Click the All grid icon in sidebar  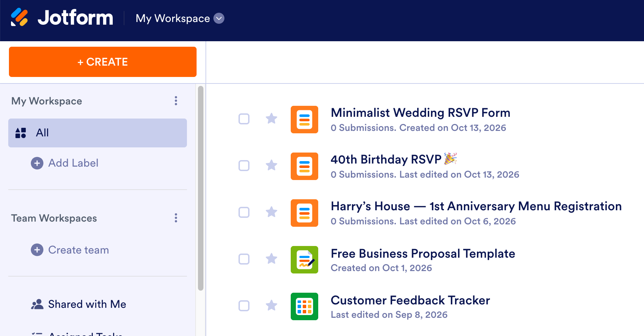[21, 133]
